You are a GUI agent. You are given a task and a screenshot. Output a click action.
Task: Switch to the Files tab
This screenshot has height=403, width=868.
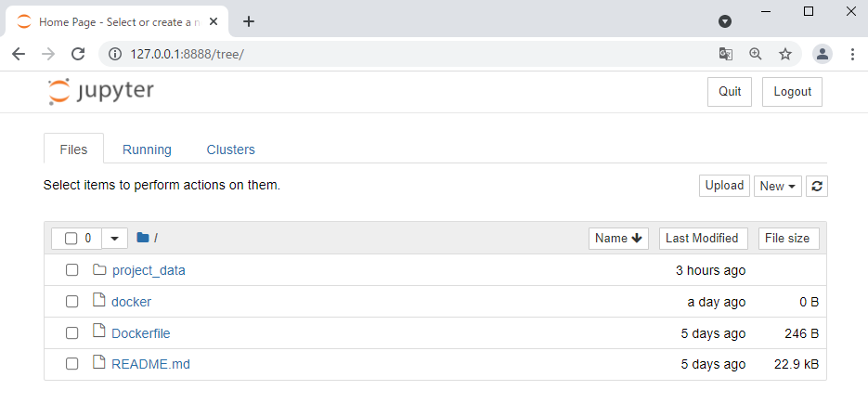(73, 149)
